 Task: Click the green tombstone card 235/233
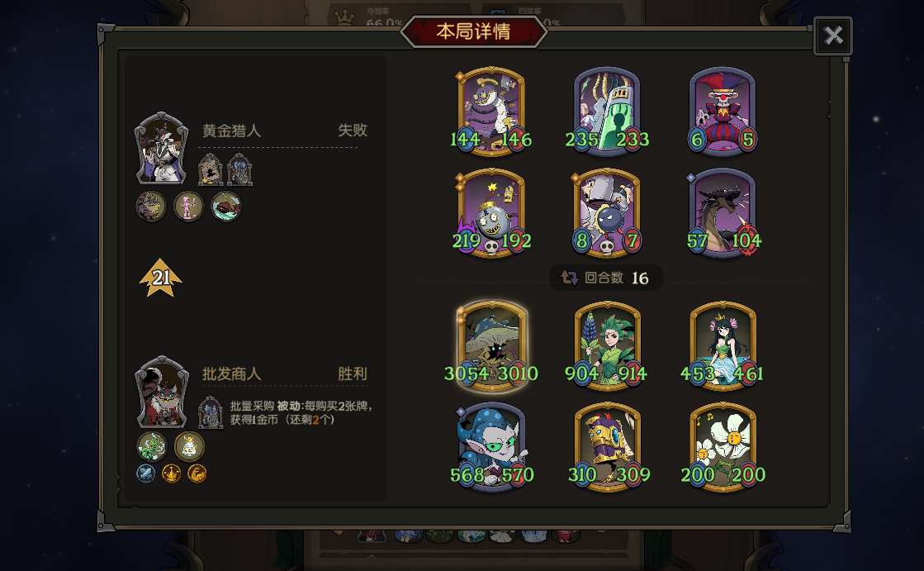(607, 112)
